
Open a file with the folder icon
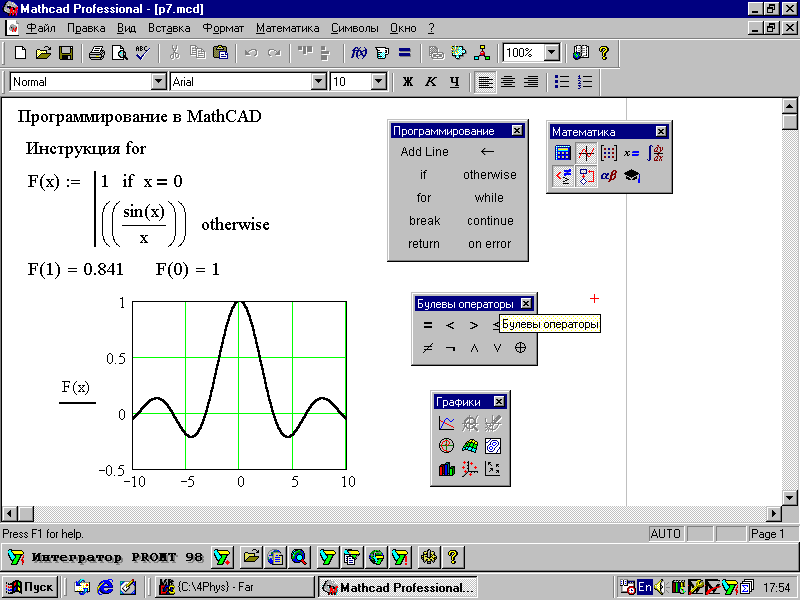(x=43, y=53)
